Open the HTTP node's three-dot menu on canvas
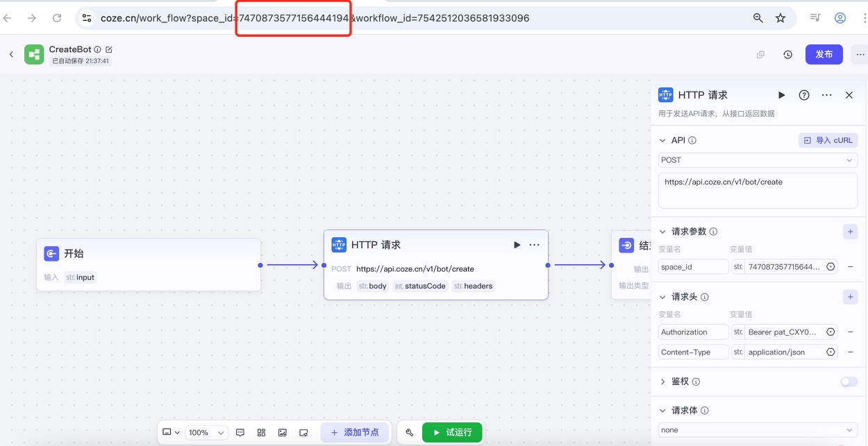This screenshot has height=446, width=868. [x=534, y=245]
